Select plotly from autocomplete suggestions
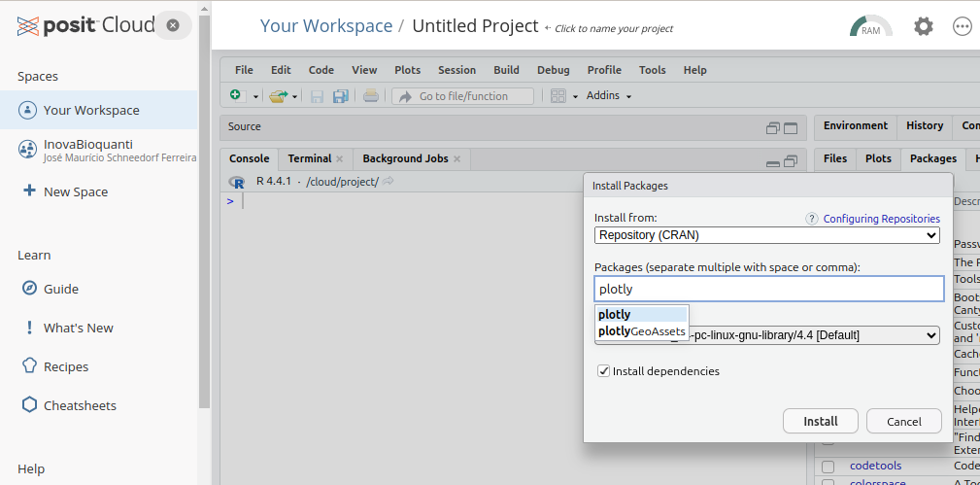The height and width of the screenshot is (485, 980). click(641, 314)
